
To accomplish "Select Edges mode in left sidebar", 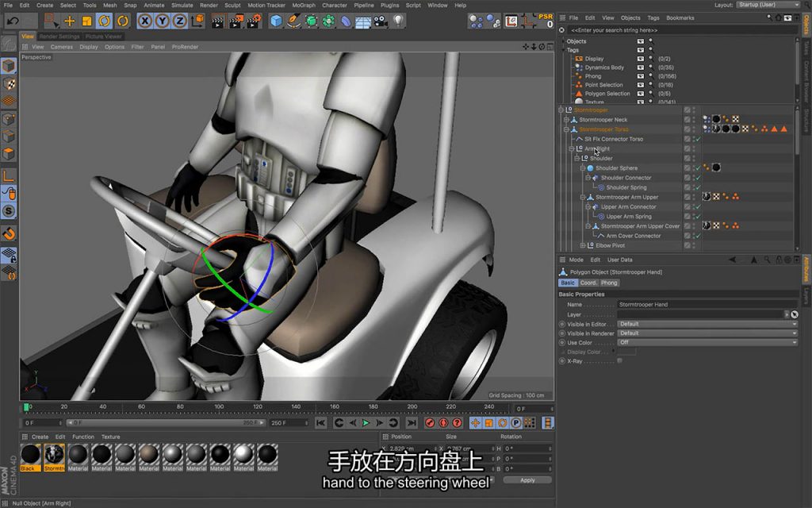I will 9,137.
